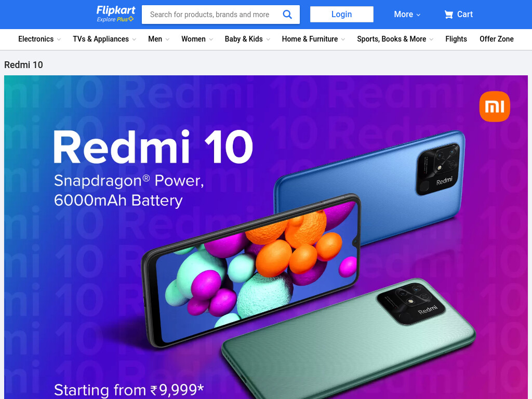
Task: Open the Sports, Books & More menu
Action: pyautogui.click(x=395, y=39)
